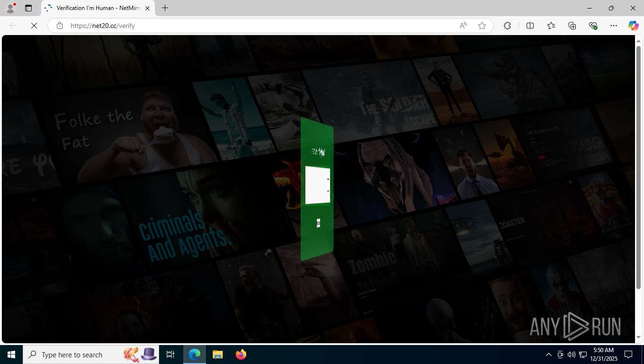
Task: Click the white box on verification card
Action: coord(318,185)
